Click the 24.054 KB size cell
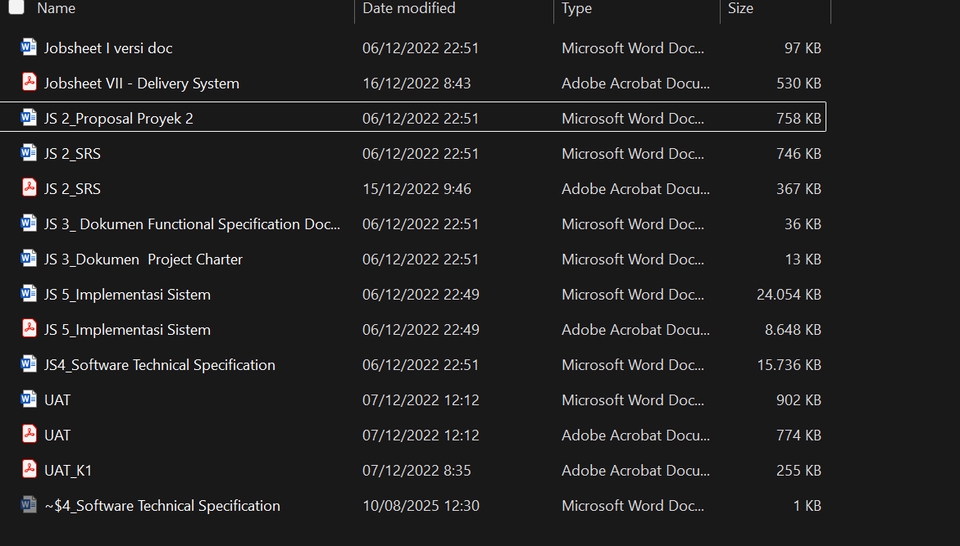This screenshot has width=960, height=546. click(788, 294)
